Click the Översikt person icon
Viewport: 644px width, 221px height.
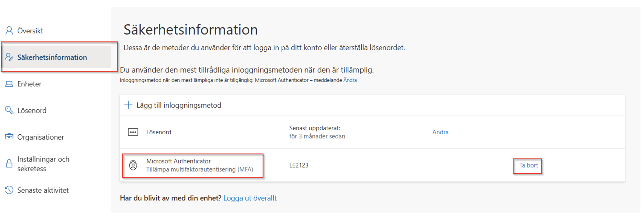tap(9, 30)
